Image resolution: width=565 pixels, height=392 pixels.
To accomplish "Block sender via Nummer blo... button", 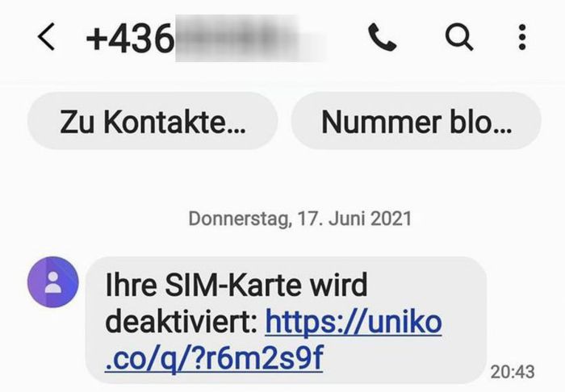I will coord(416,121).
